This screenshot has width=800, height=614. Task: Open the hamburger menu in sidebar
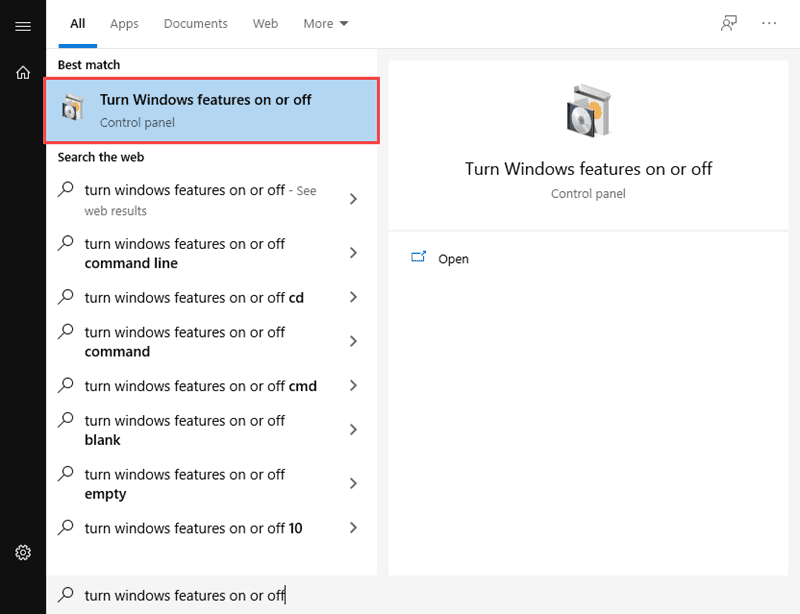pyautogui.click(x=23, y=26)
